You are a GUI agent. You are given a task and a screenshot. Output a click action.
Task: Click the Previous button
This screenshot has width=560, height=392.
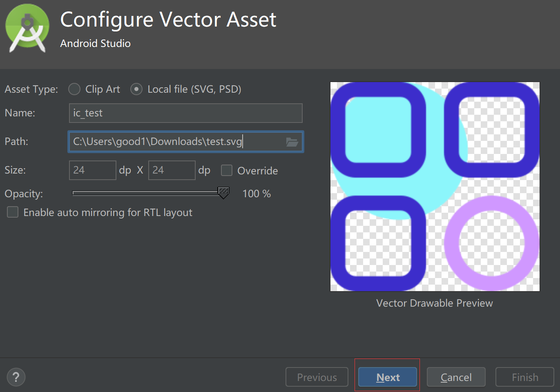point(317,377)
